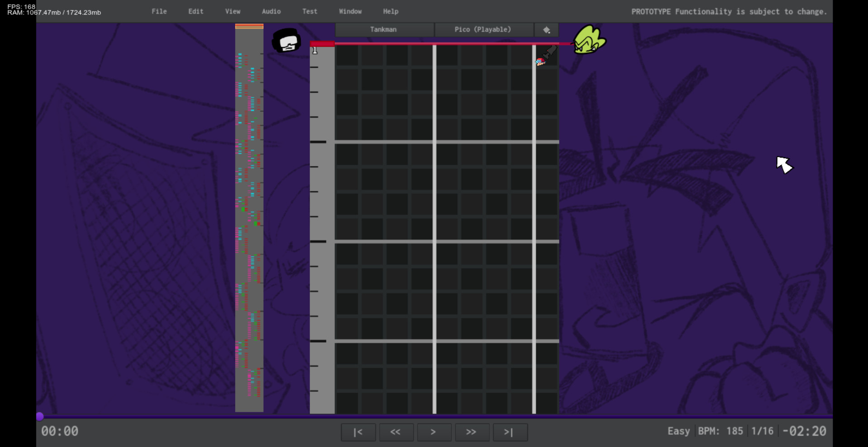Open the Audio menu
Viewport: 868px width, 447px height.
[x=271, y=11]
